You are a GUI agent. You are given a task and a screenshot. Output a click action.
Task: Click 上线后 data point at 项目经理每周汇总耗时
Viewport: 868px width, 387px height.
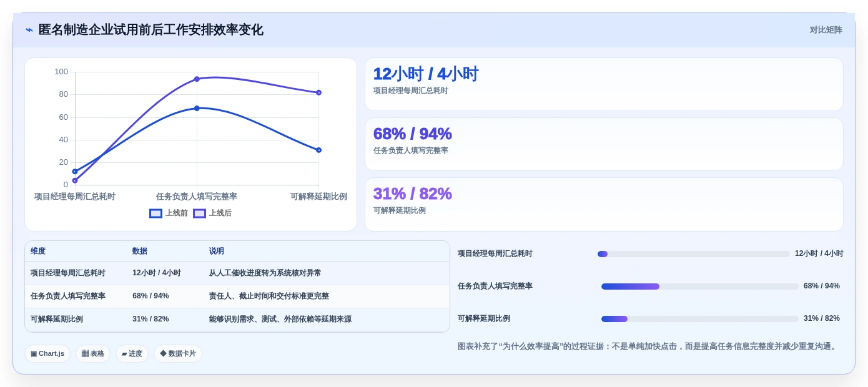[75, 180]
